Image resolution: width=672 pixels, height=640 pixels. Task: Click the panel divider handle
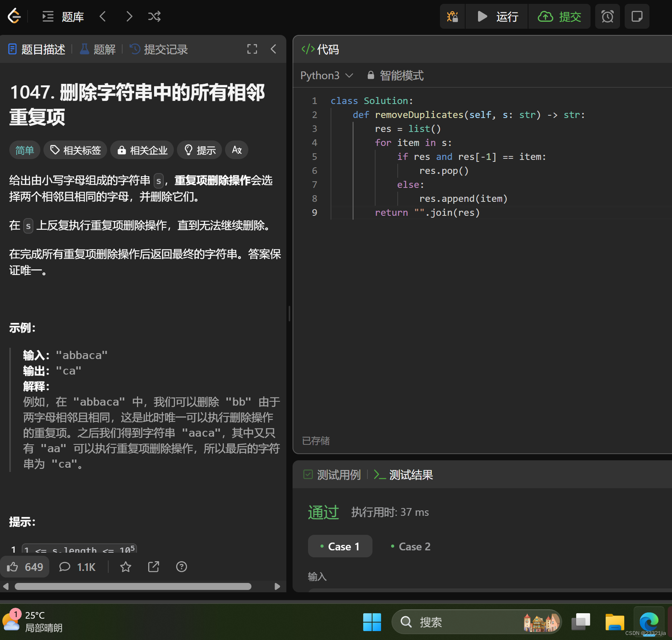click(x=289, y=313)
